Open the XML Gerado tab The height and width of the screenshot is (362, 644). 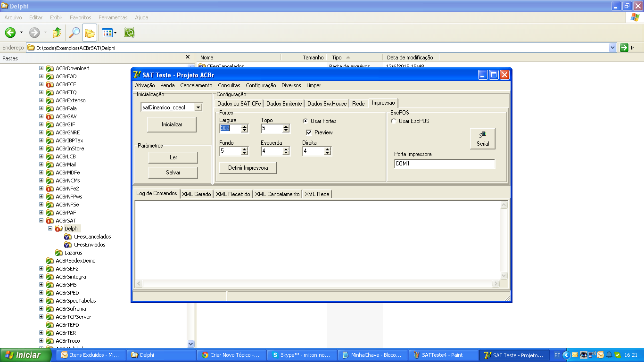(197, 194)
